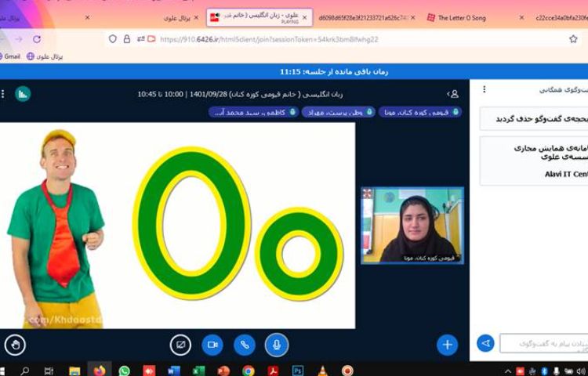Image resolution: width=588 pixels, height=376 pixels.
Task: Close the active علوی English class tab
Action: click(304, 17)
